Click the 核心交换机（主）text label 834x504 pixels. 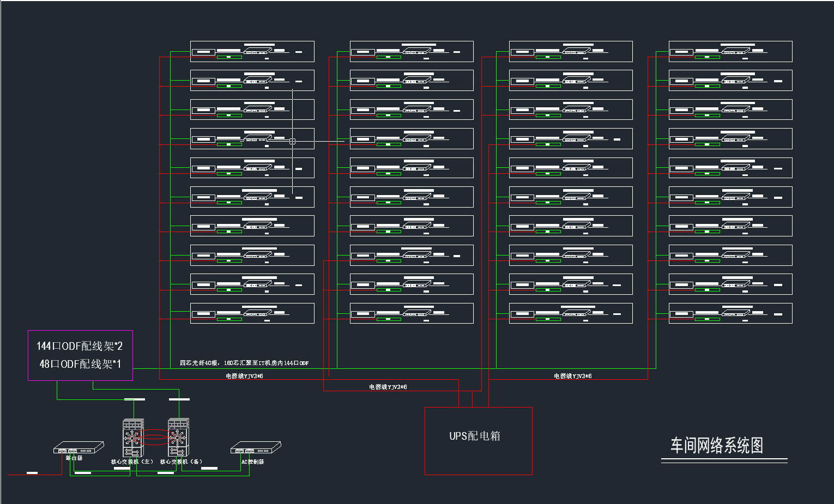132,462
